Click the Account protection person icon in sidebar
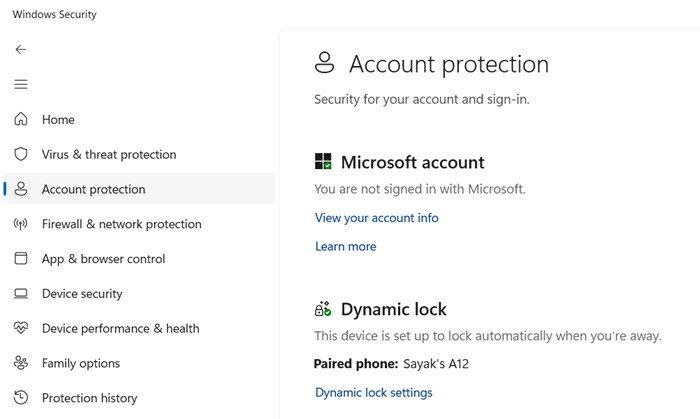700x419 pixels. tap(21, 189)
